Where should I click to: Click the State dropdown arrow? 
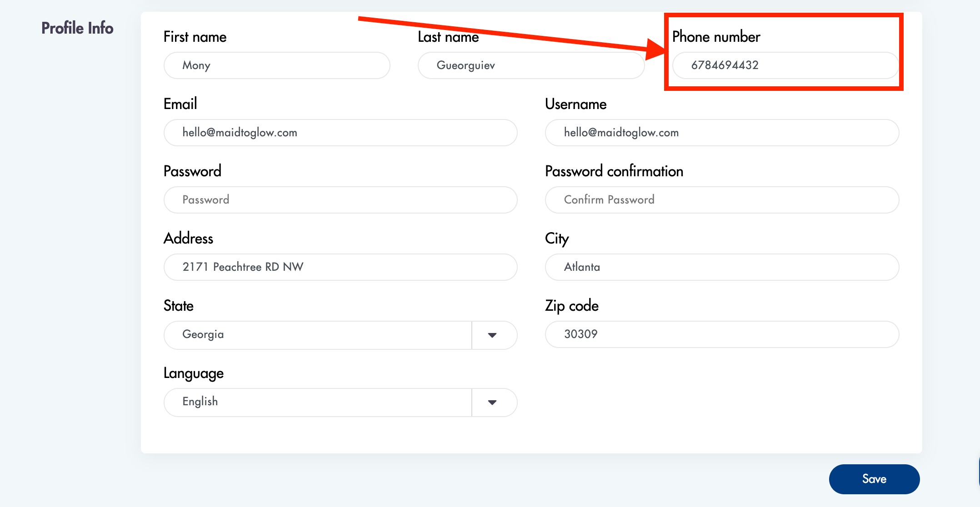coord(492,335)
